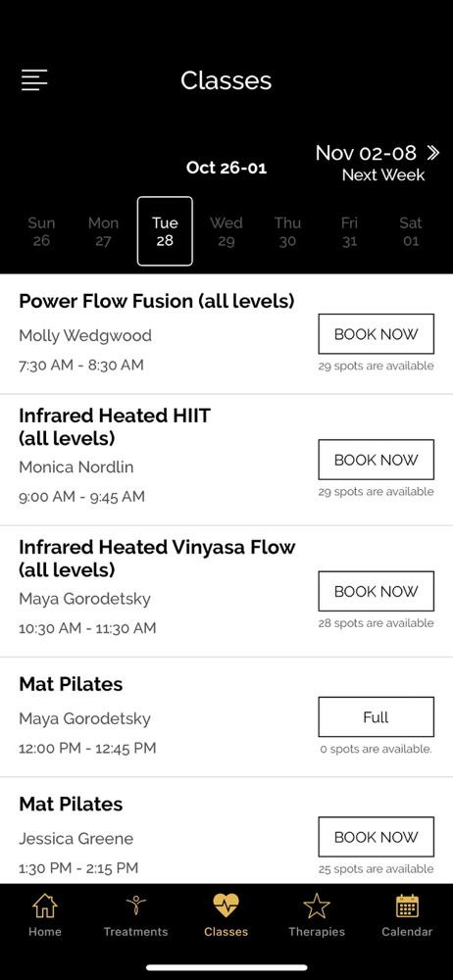
Task: Tap the Home house icon
Action: [44, 906]
